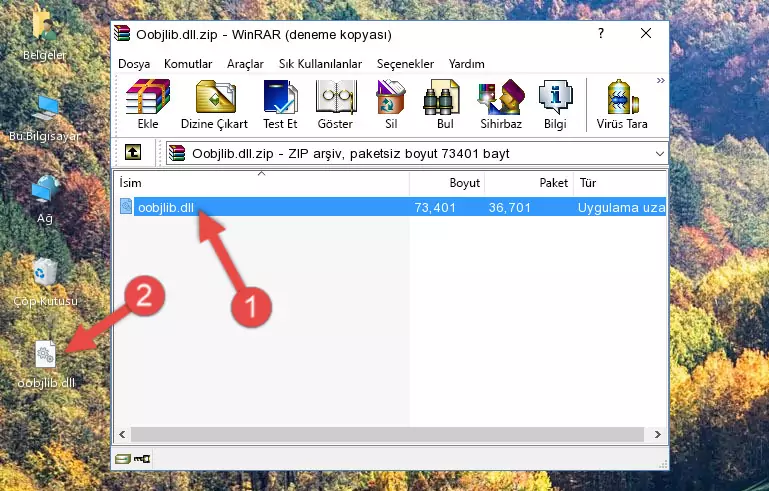Screen dimensions: 769x491
Task: Click the key password status icon
Action: (x=142, y=459)
